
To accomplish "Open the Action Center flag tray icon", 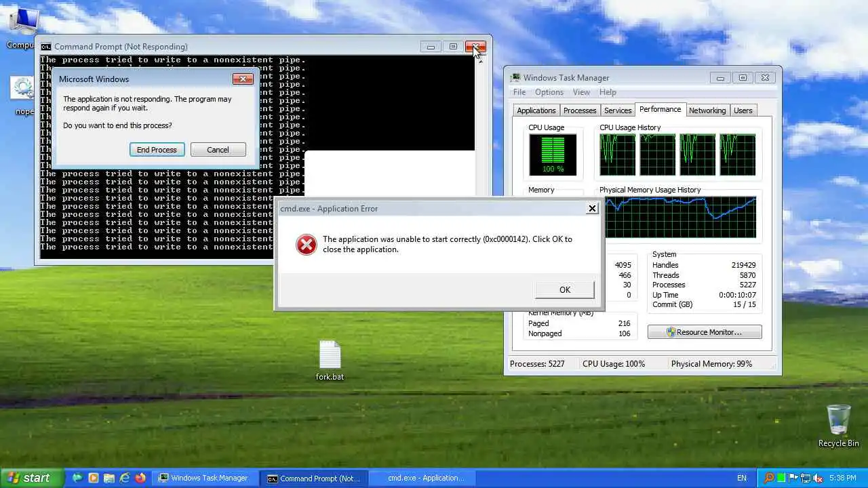I will coord(794,478).
